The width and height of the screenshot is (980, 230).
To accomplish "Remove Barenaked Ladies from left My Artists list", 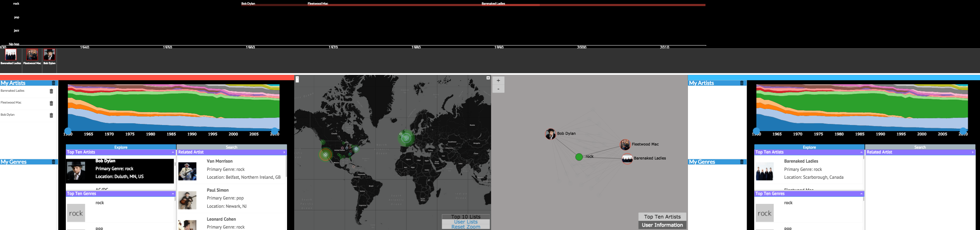I will pos(51,91).
